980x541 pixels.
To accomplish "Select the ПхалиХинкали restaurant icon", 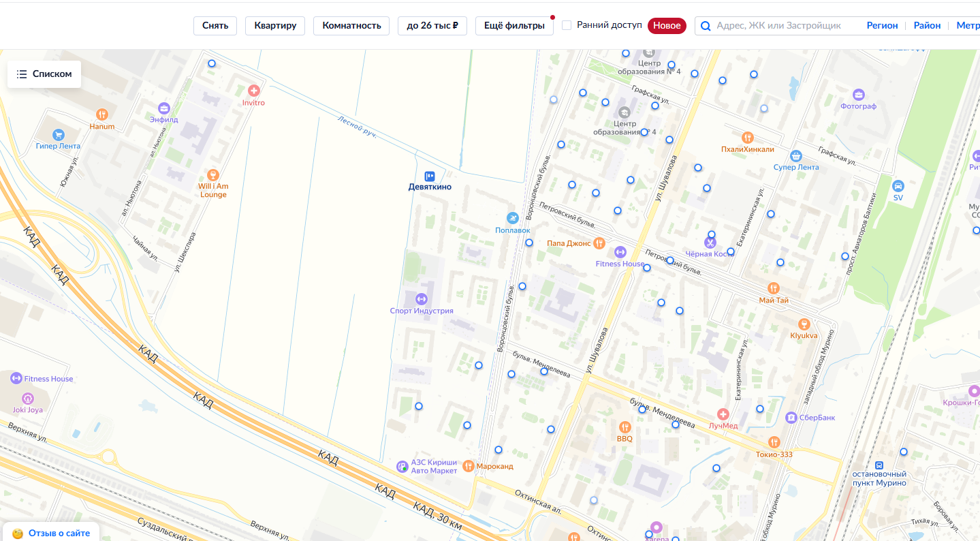I will pos(748,137).
